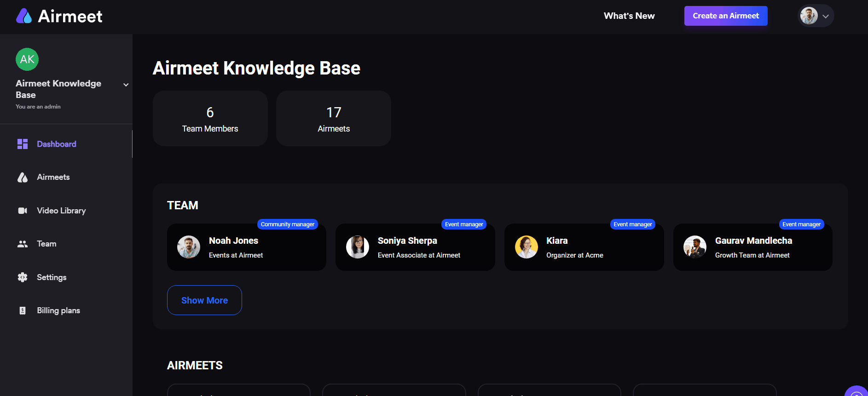Open What's New link

tap(629, 16)
